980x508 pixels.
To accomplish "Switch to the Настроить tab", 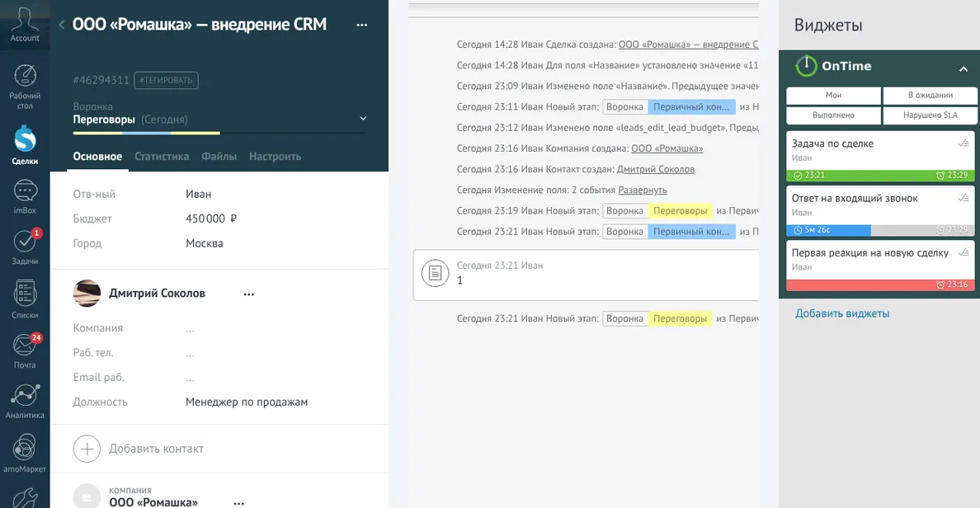I will click(275, 157).
